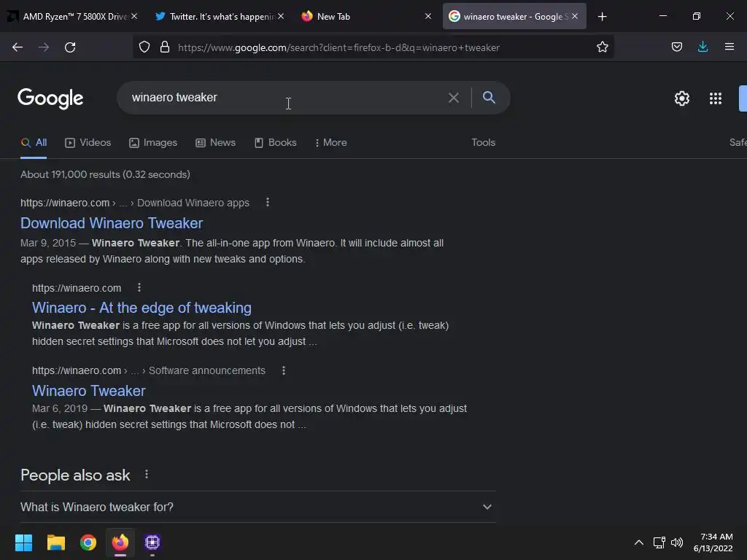
Task: Open a new browser tab
Action: pos(602,17)
